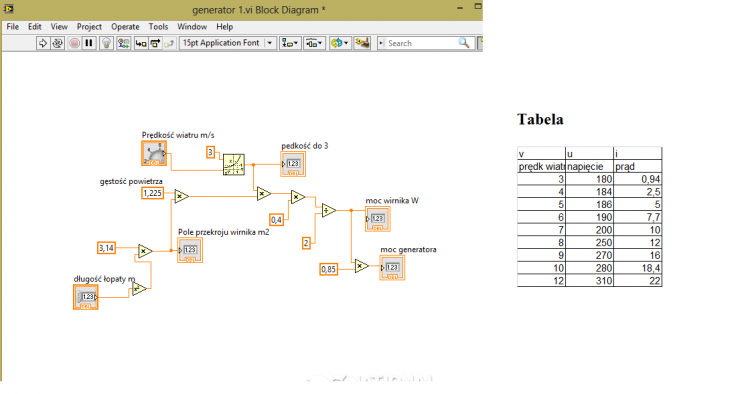Toggle Highlight Execution light bulb
The width and height of the screenshot is (750, 394).
[106, 43]
